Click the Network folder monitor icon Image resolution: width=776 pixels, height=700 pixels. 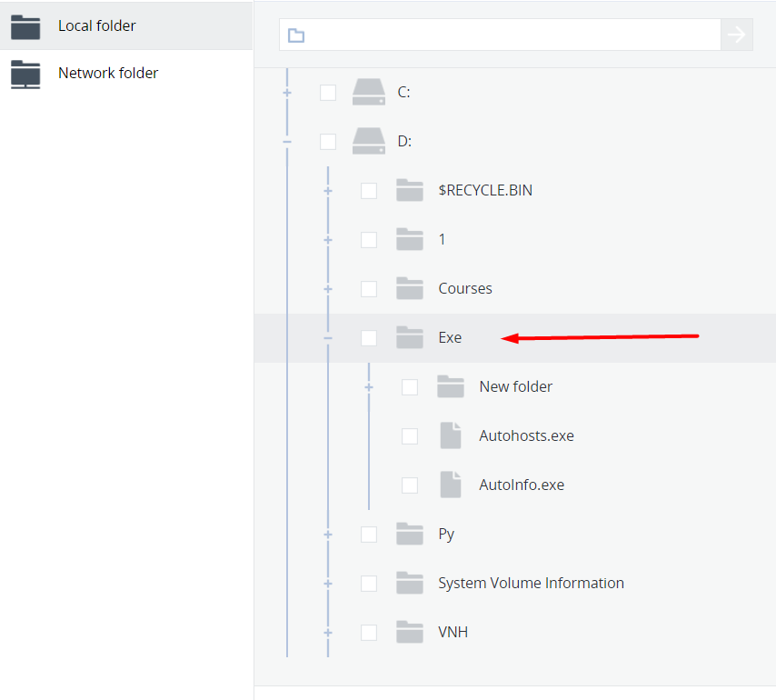[x=25, y=74]
